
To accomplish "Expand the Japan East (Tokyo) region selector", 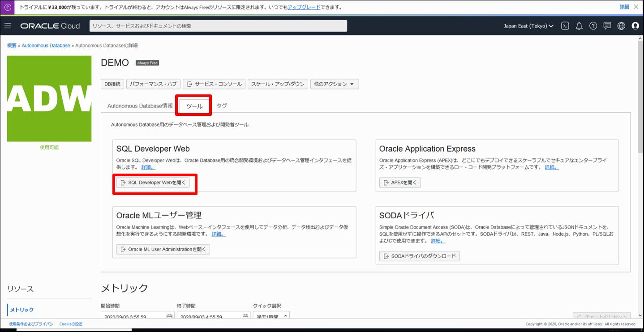I will click(x=528, y=26).
